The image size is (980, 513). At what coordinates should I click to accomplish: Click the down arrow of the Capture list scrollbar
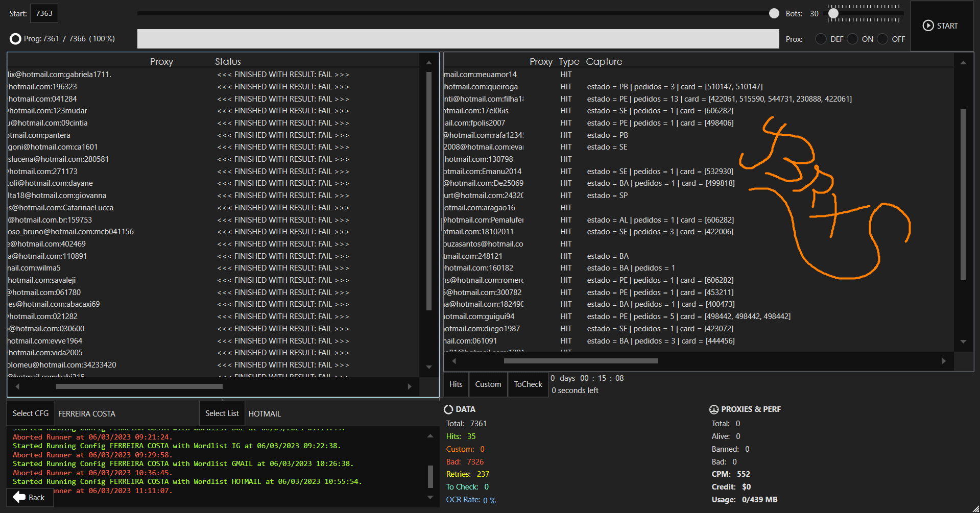pos(963,341)
